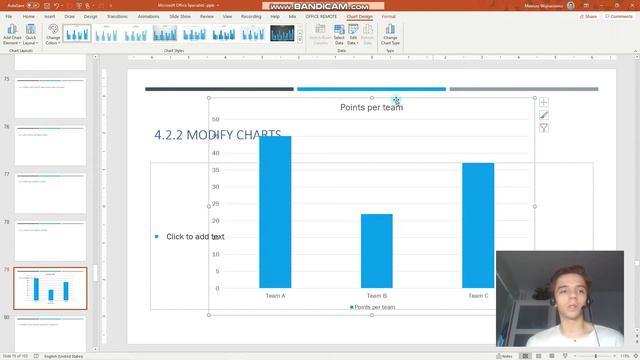Select slide 78 thumbnail
Viewport: 640px width, 360px height.
[50, 241]
